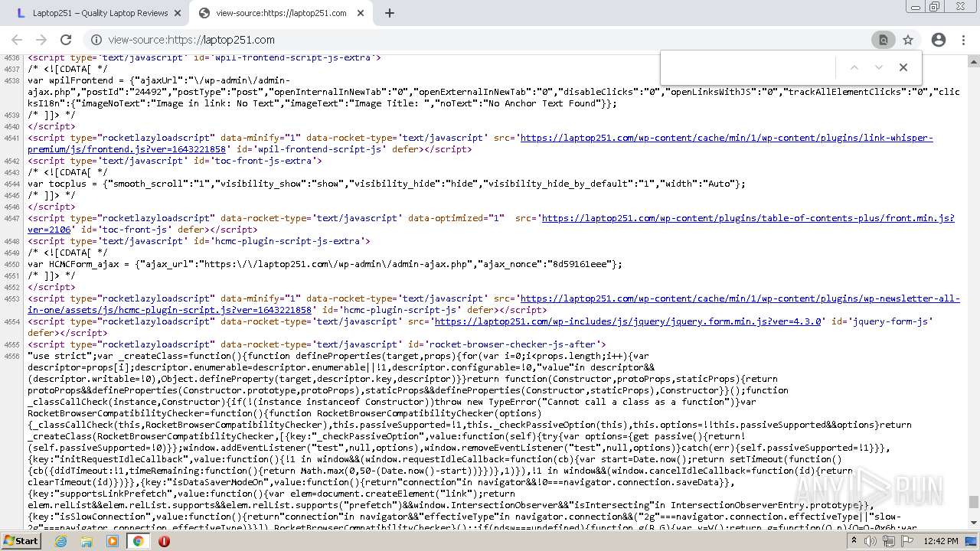Reload the view-source page
The image size is (980, 551).
(66, 40)
